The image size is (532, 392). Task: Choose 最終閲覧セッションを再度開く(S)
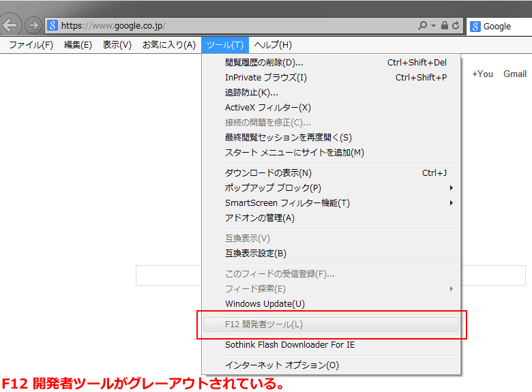point(331,137)
